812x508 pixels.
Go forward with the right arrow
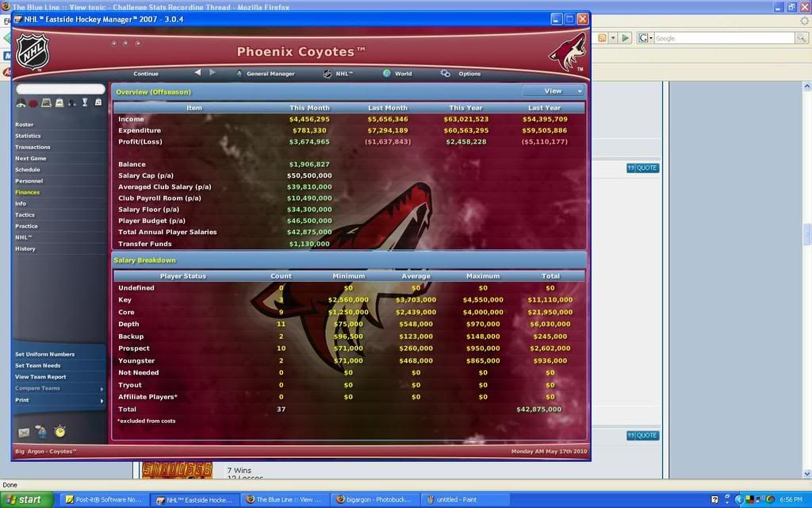coord(213,72)
